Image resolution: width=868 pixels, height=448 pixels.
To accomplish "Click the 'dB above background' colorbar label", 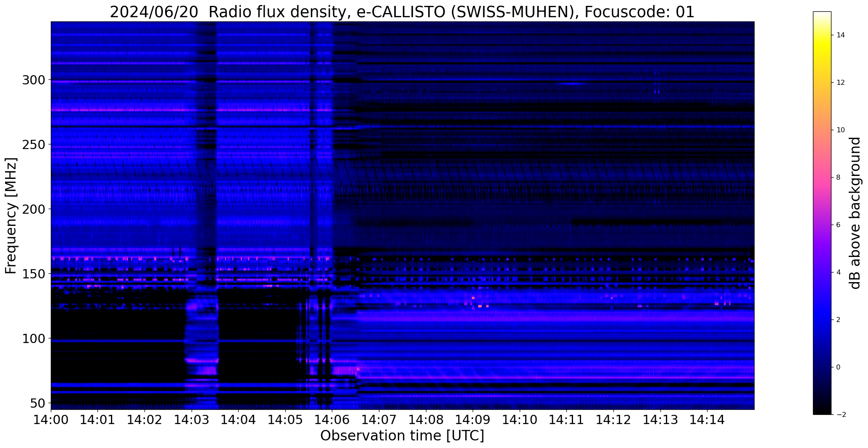I will point(855,213).
